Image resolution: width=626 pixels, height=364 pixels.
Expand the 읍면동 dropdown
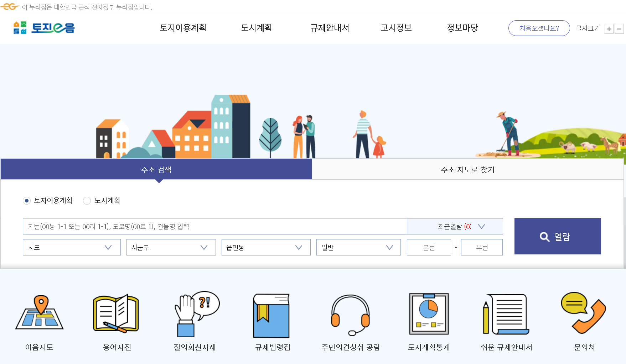click(266, 247)
